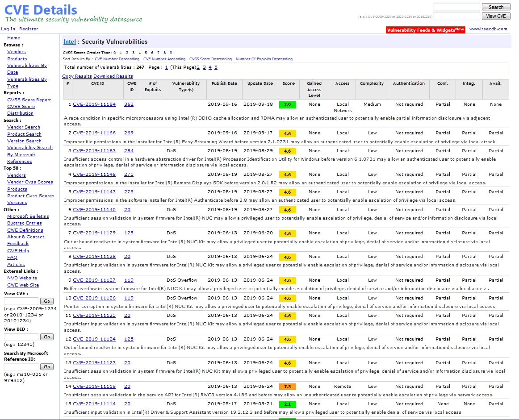Focus the header View CVE input field
This screenshot has height=420, width=519.
(457, 16)
